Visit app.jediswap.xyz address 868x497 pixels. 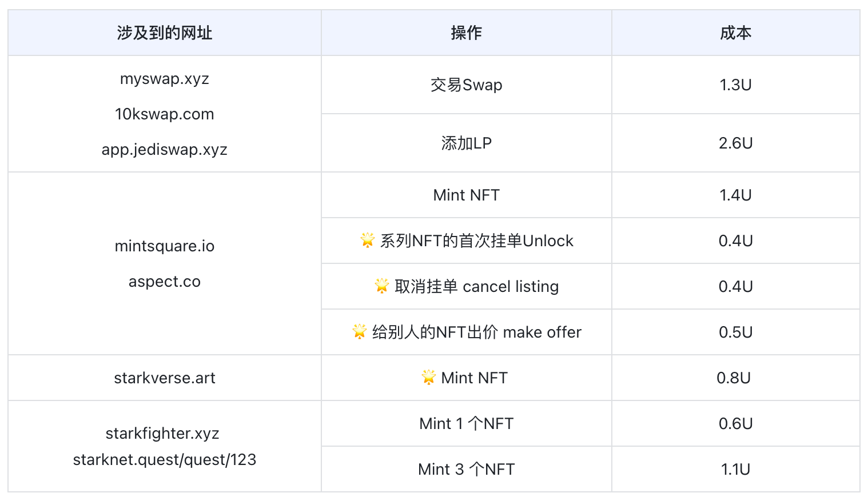click(165, 150)
